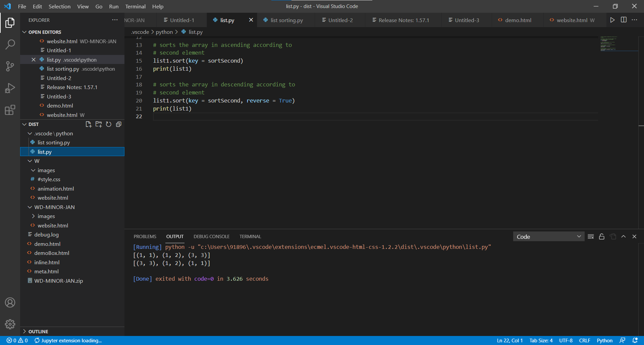Click Python language mode in status bar
Image resolution: width=644 pixels, height=345 pixels.
pyautogui.click(x=604, y=340)
